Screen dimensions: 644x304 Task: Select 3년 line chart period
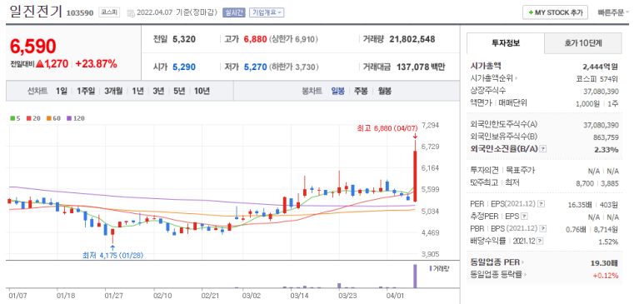(158, 91)
